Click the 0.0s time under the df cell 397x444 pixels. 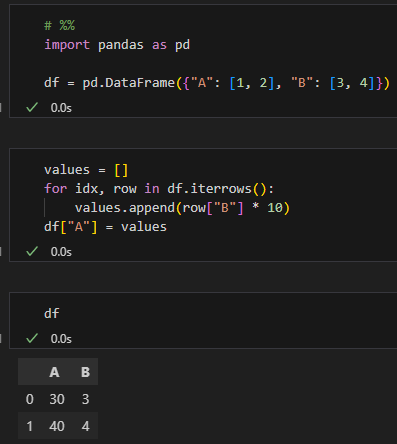click(61, 339)
